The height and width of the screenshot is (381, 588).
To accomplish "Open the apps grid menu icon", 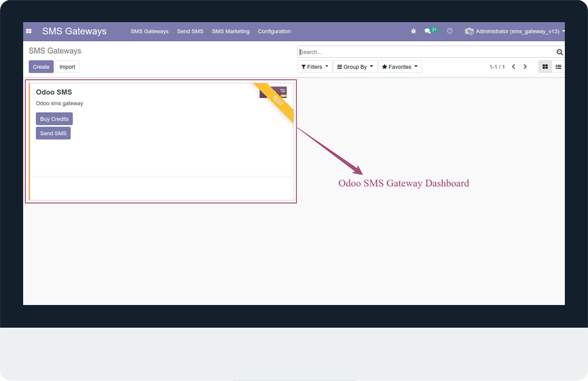I will tap(29, 31).
